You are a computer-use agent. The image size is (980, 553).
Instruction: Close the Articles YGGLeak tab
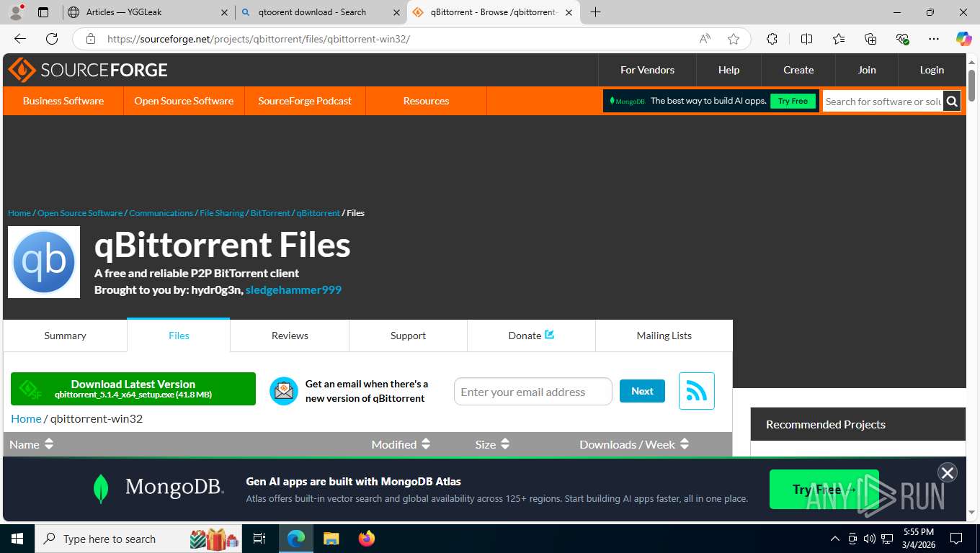[x=224, y=12]
